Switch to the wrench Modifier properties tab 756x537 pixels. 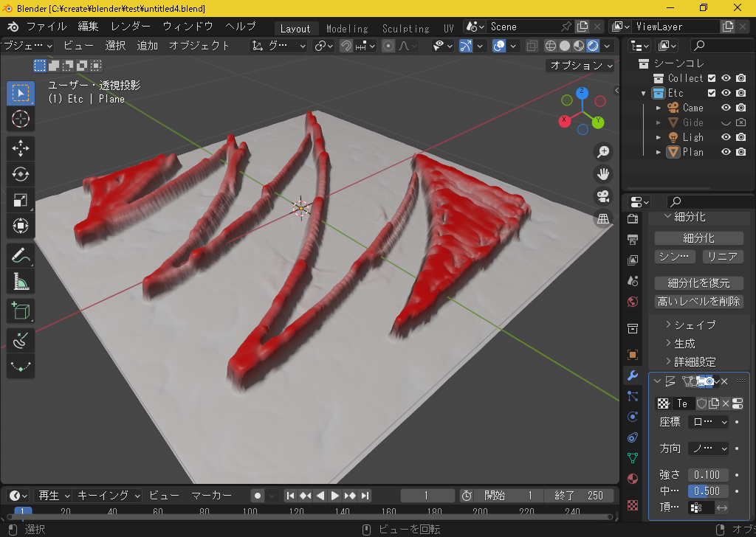pos(633,375)
